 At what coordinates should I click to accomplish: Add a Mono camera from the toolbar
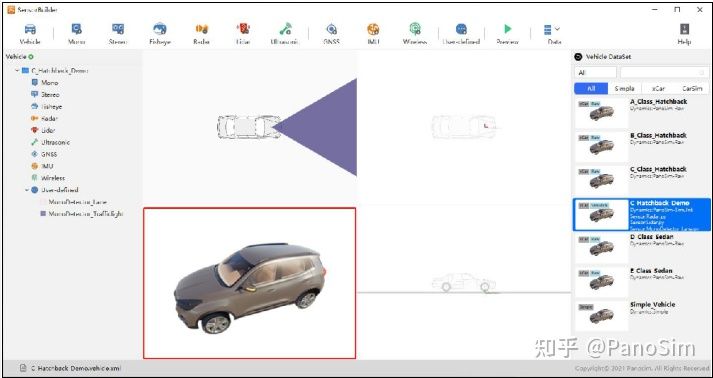[76, 34]
